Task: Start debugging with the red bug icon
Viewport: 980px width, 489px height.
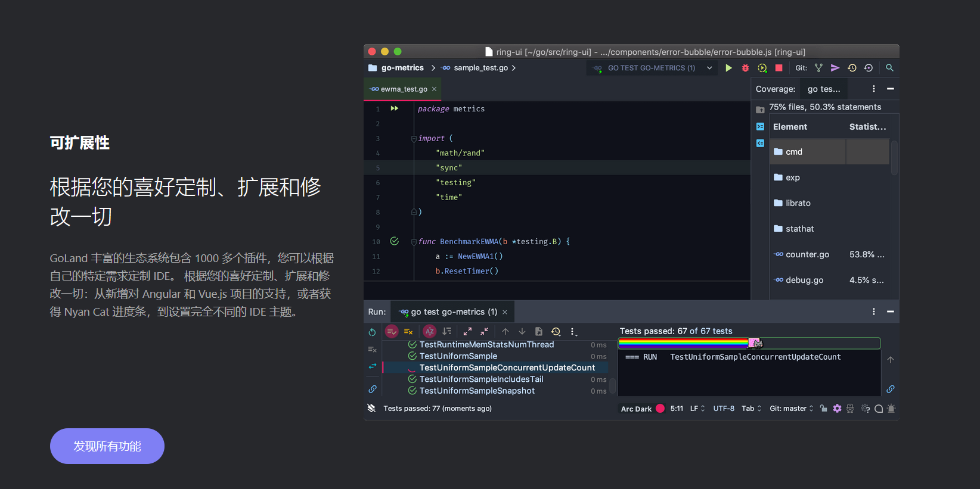Action: point(745,68)
